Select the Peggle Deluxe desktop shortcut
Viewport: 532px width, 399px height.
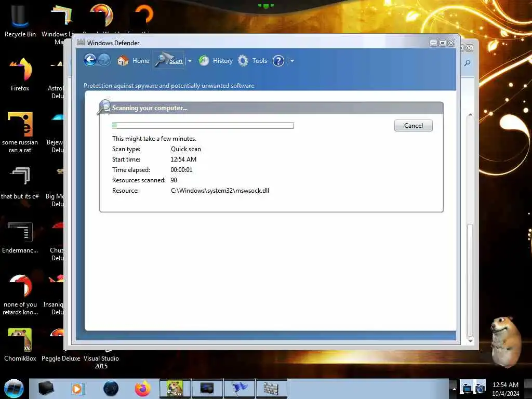click(61, 358)
